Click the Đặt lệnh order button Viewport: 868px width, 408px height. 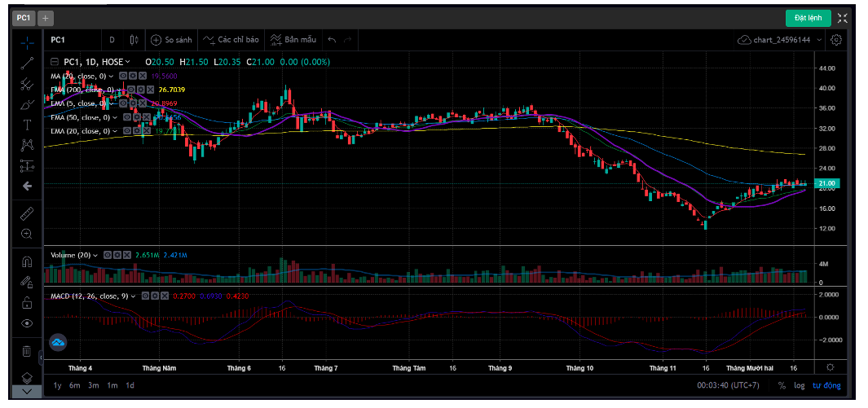(808, 18)
